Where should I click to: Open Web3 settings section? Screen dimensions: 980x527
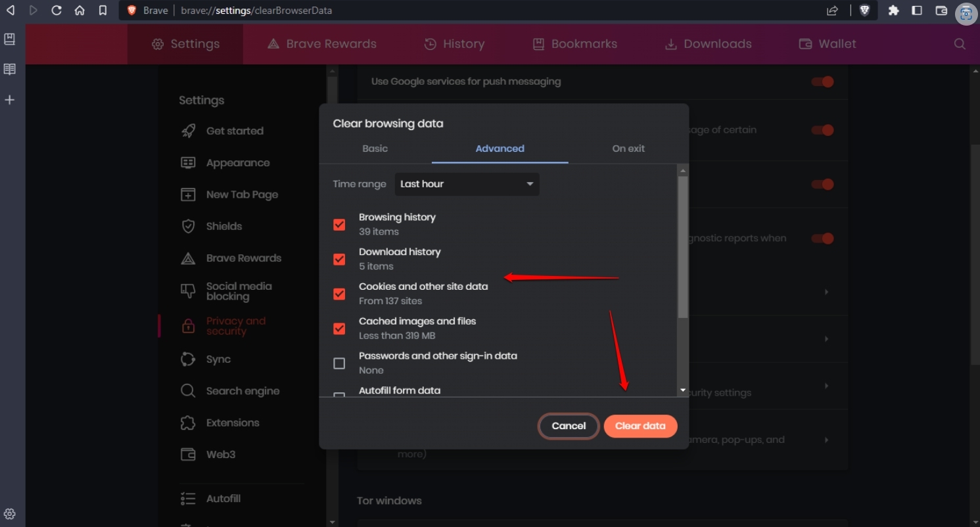(220, 454)
